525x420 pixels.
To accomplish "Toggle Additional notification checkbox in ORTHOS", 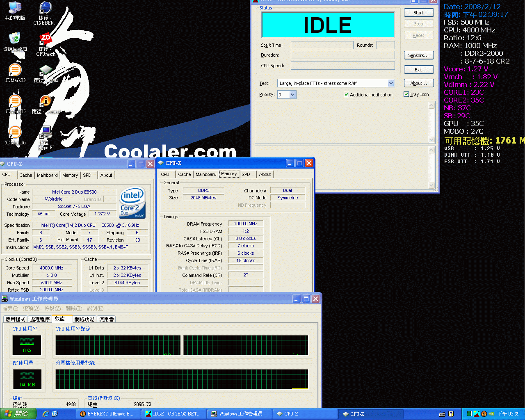I will [346, 95].
